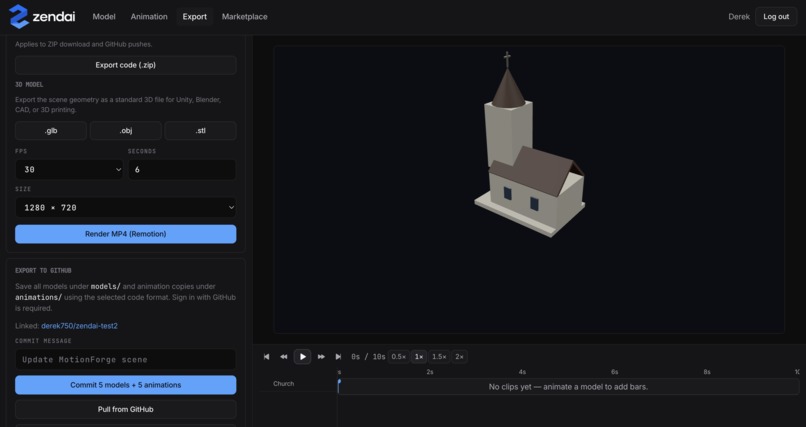The width and height of the screenshot is (806, 427).
Task: Click the 8s mark on timeline ruler
Action: [707, 372]
